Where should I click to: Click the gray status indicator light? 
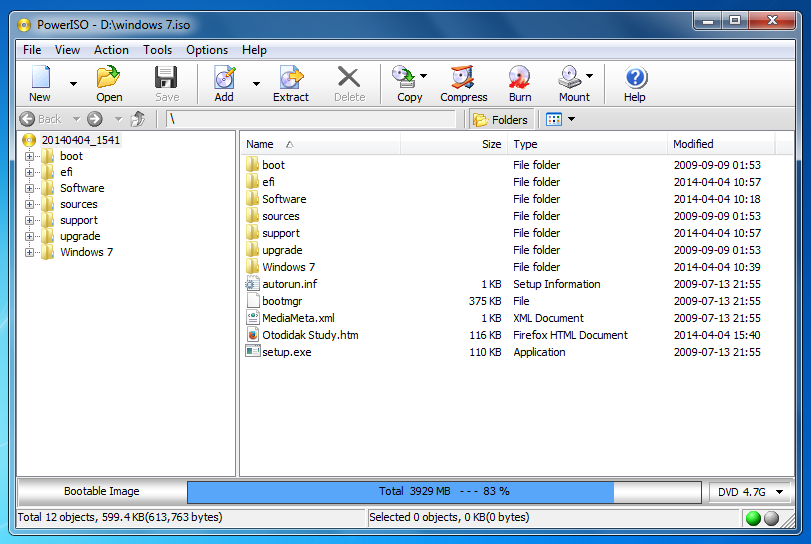[771, 518]
